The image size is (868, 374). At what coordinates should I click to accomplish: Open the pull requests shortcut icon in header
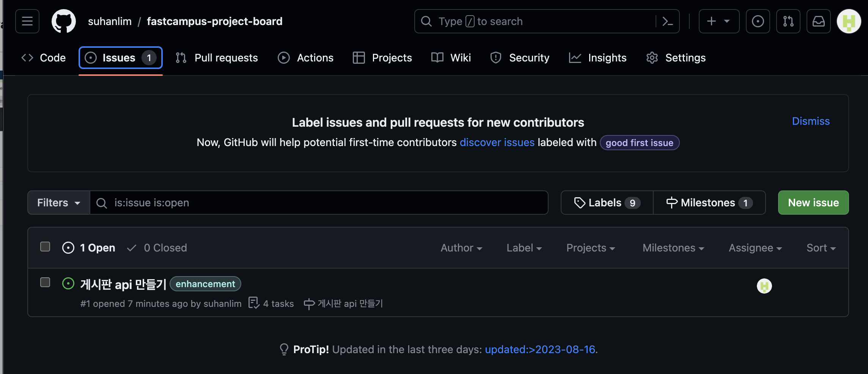[x=788, y=21]
